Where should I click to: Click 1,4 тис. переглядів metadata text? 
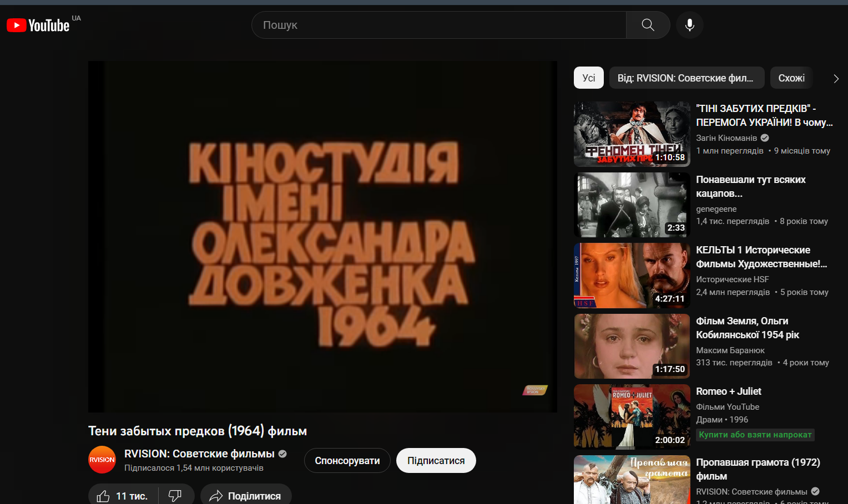coord(733,221)
